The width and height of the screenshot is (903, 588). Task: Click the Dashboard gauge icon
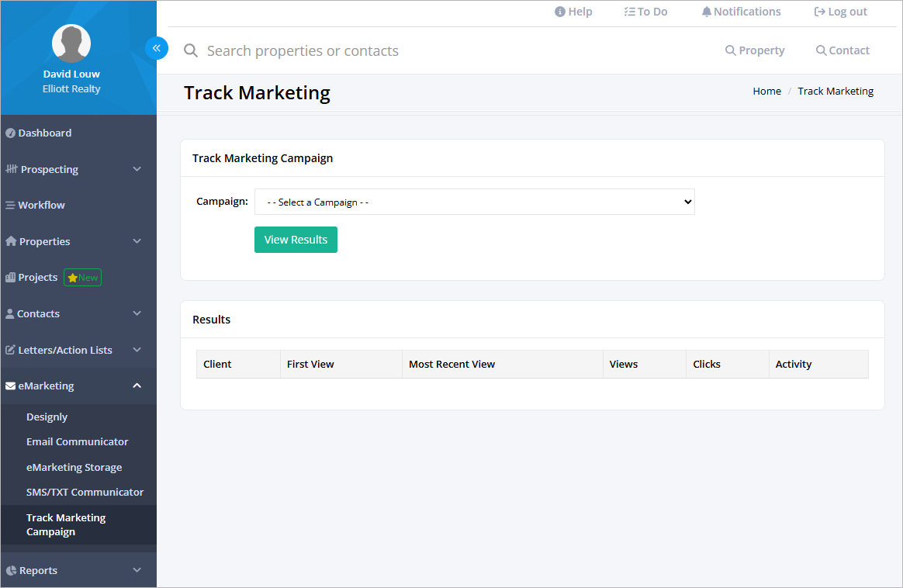(x=10, y=133)
